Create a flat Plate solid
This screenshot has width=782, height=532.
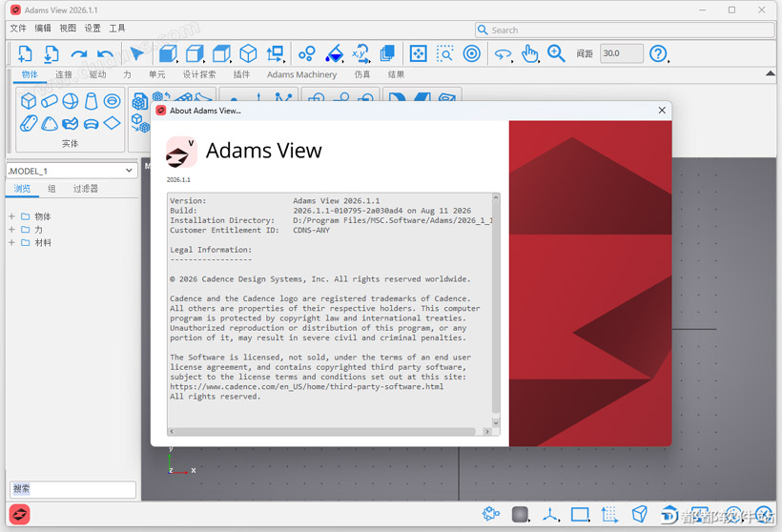[x=50, y=123]
